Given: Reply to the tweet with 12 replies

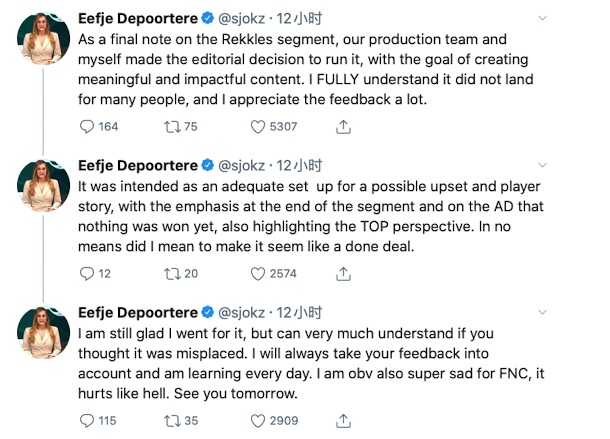Looking at the screenshot, I should 87,273.
